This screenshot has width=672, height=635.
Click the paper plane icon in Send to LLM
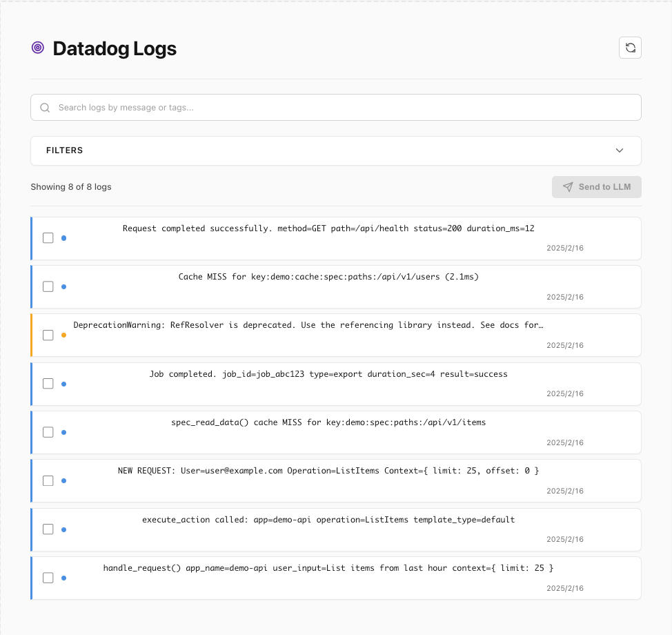[x=568, y=187]
